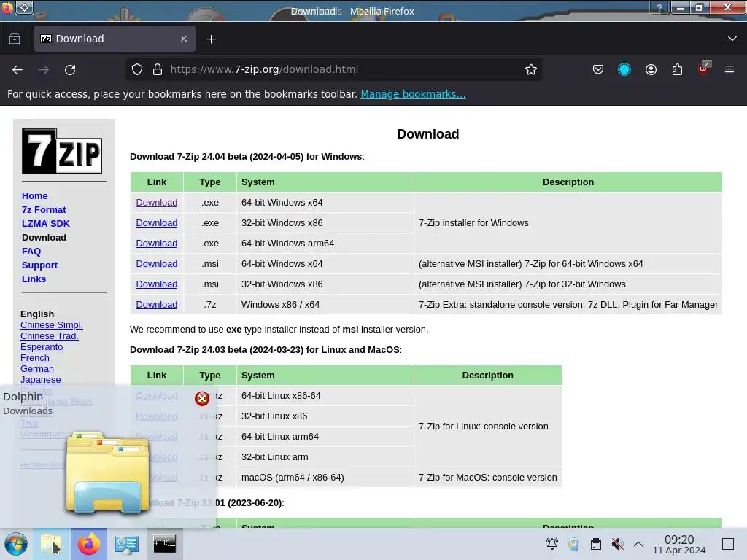Click the title bar help question icon
This screenshot has width=747, height=560.
pyautogui.click(x=659, y=7)
